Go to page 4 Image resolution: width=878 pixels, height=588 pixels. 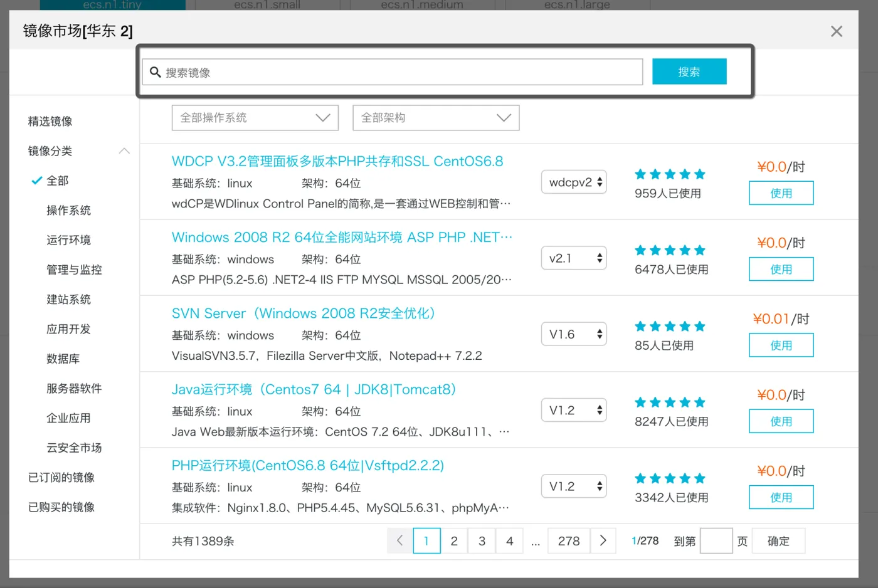tap(510, 540)
